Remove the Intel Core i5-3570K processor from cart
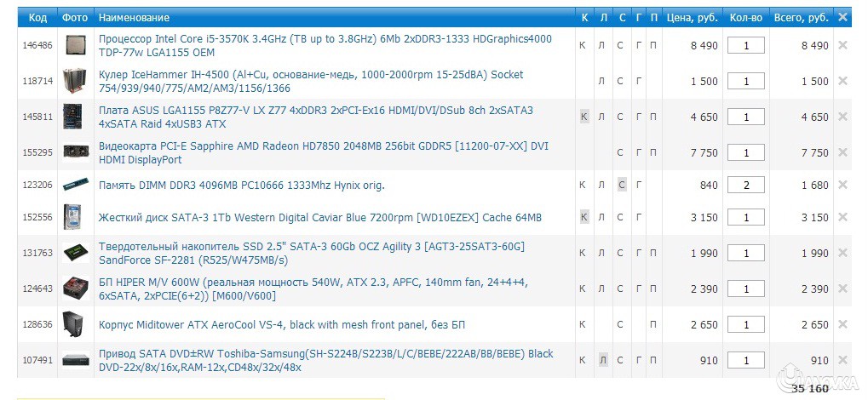Image resolution: width=868 pixels, height=400 pixels. point(842,45)
